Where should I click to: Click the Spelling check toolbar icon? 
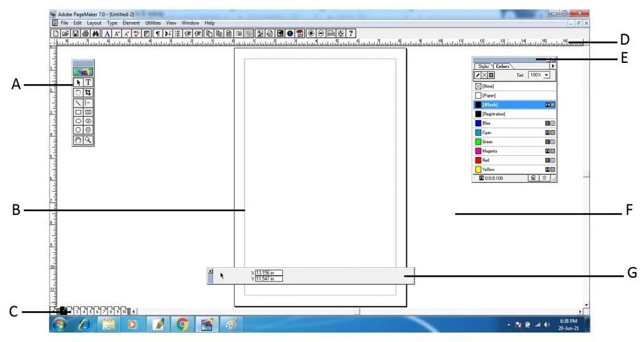pos(136,34)
